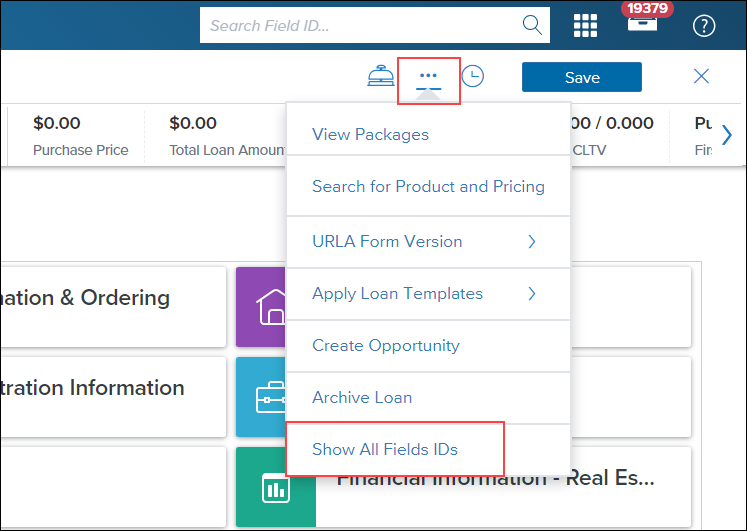Screen dimensions: 747x531
Task: Open the help question mark icon
Action: tap(704, 26)
